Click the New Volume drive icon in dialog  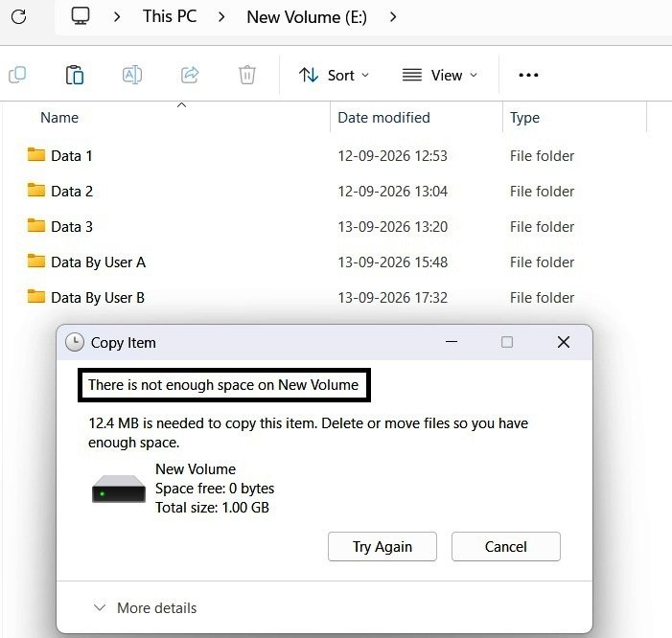click(119, 489)
